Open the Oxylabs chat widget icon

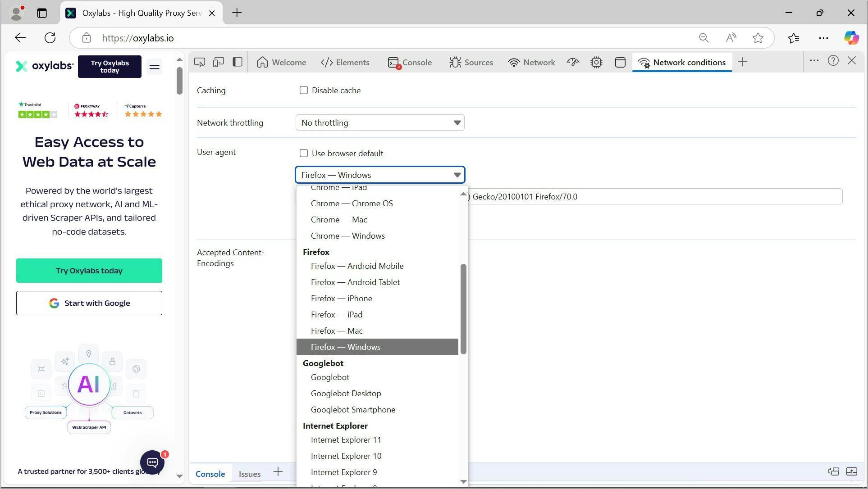coord(152,462)
